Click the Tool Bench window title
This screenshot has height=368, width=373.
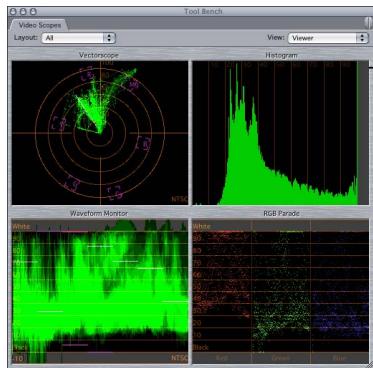pyautogui.click(x=203, y=11)
